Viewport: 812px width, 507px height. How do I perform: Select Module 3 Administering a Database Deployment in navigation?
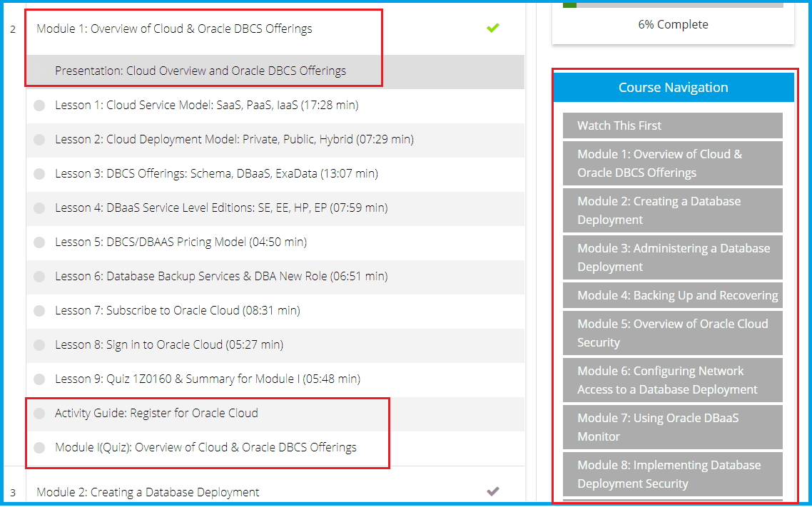pyautogui.click(x=673, y=257)
